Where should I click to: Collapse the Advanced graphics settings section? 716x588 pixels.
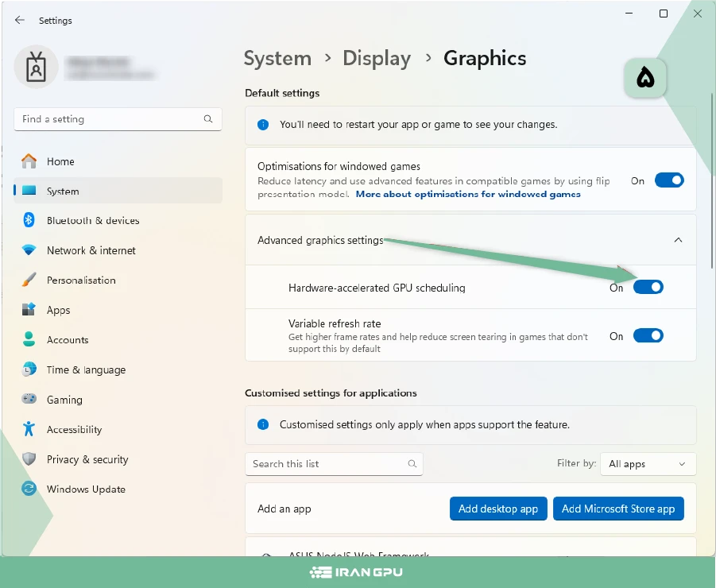tap(677, 240)
